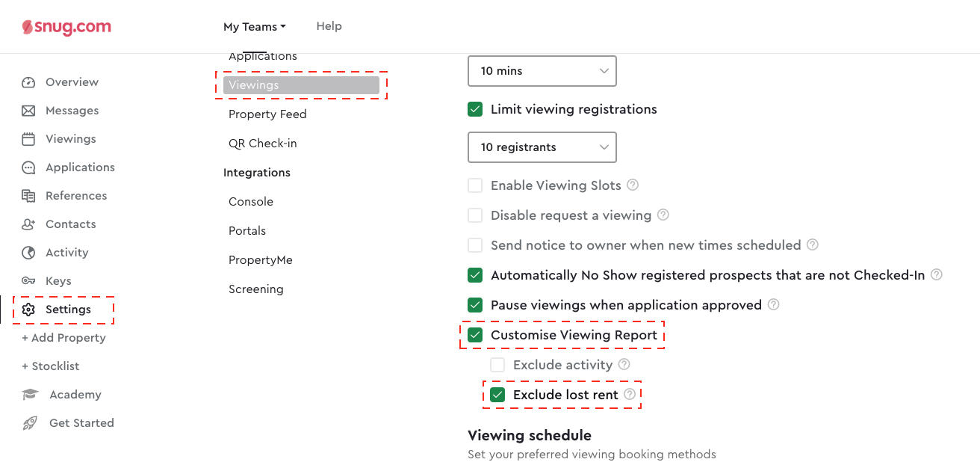The width and height of the screenshot is (980, 468).
Task: Click the + Add Property link
Action: tap(63, 338)
